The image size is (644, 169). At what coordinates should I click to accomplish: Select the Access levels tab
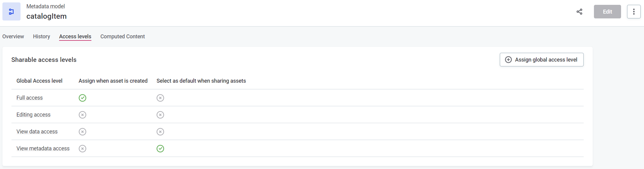(75, 37)
